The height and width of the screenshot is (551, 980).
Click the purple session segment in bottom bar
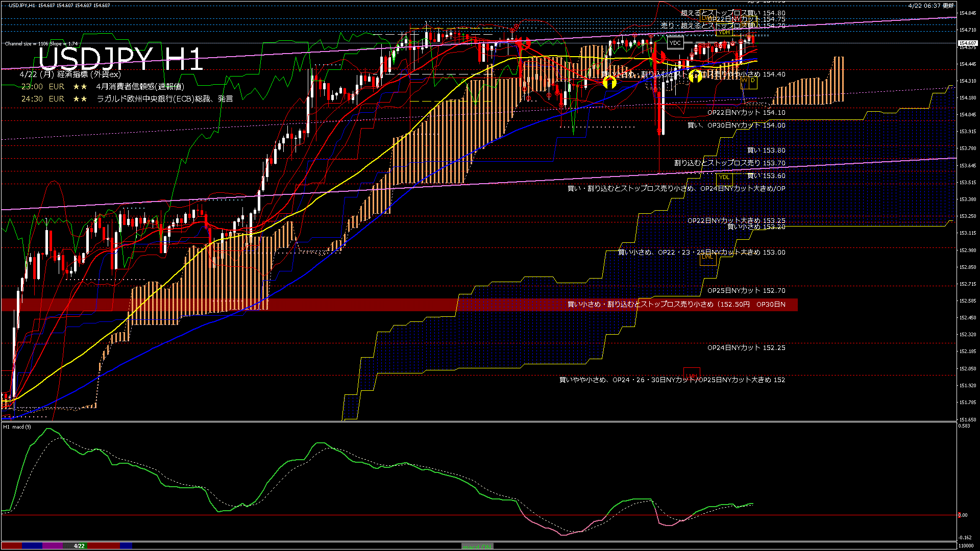pos(53,546)
